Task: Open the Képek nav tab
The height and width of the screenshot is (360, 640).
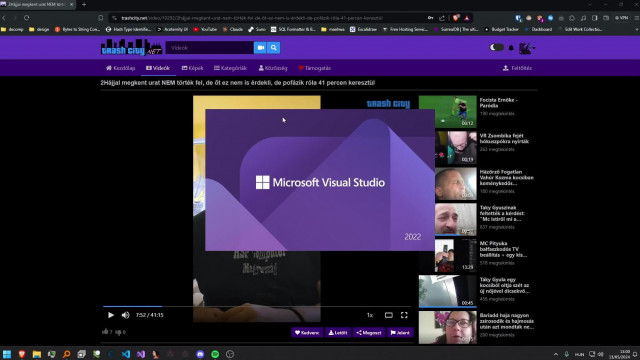Action: click(x=193, y=68)
